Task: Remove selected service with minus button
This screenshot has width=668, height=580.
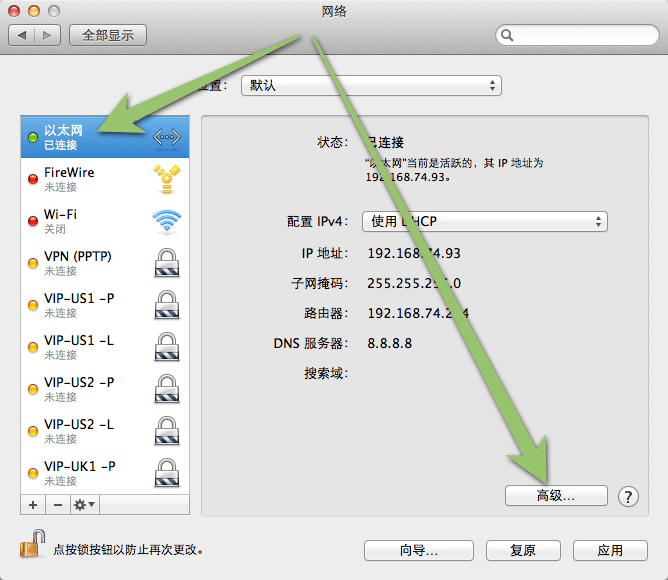Action: (x=58, y=505)
